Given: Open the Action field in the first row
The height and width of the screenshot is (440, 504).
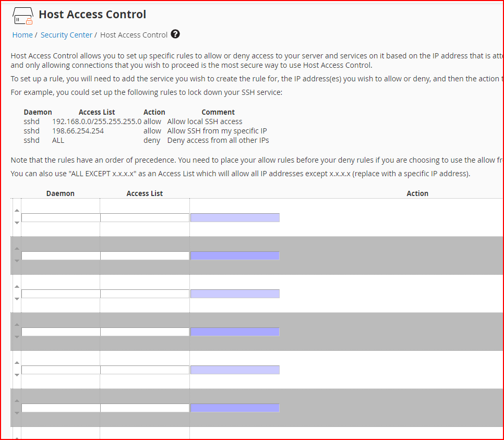Looking at the screenshot, I should 235,218.
